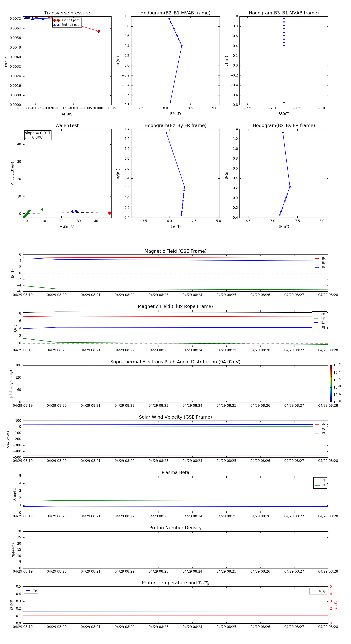Screen dimensions: 351x644
Task: Click the Magnetic Field (GSE Frame) title
Action: click(175, 251)
